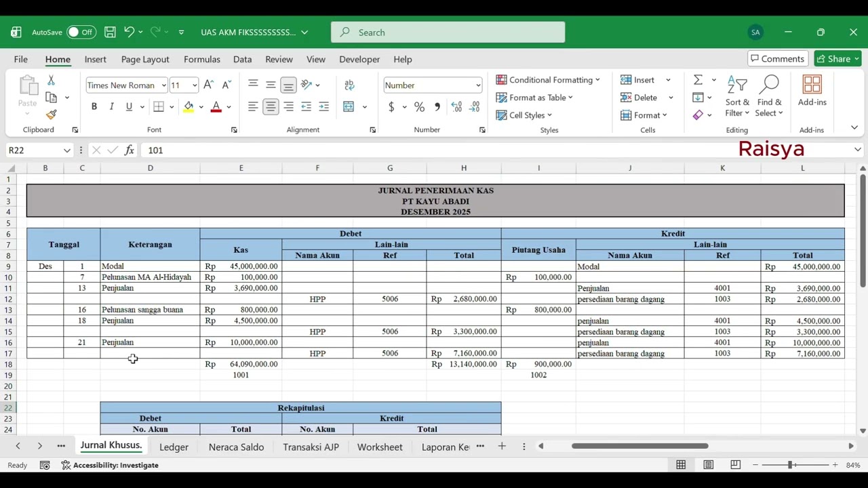The height and width of the screenshot is (488, 868).
Task: Click Wrap Text icon
Action: click(x=349, y=85)
